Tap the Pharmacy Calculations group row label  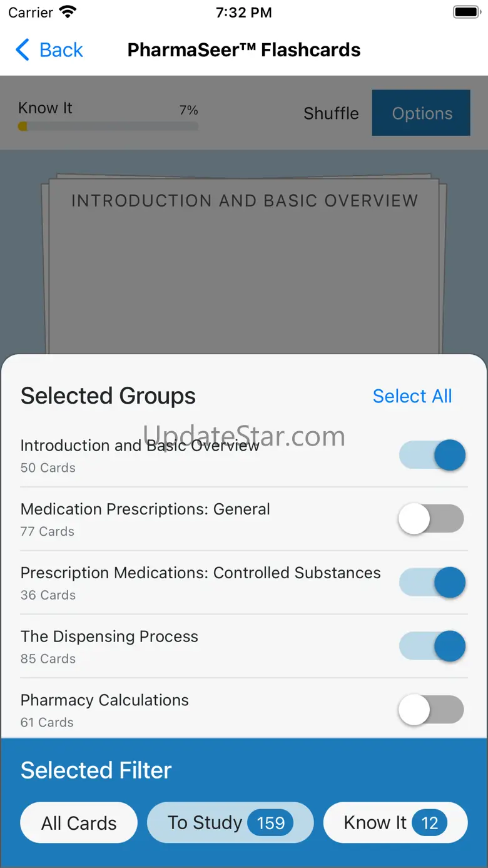[x=104, y=700]
